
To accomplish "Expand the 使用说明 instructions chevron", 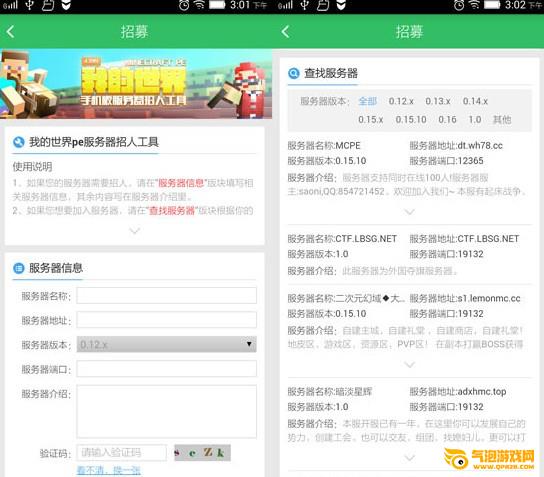I will pyautogui.click(x=134, y=231).
